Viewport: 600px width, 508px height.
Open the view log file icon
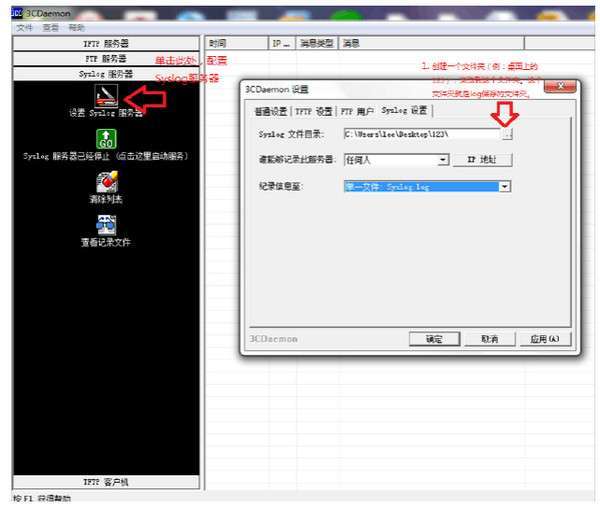click(x=106, y=225)
